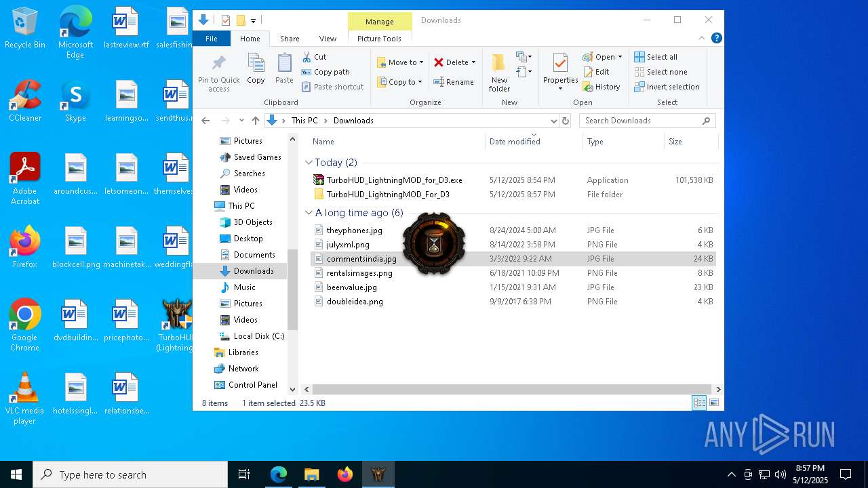The image size is (868, 488).
Task: Open Properties from the ribbon
Action: [x=560, y=72]
